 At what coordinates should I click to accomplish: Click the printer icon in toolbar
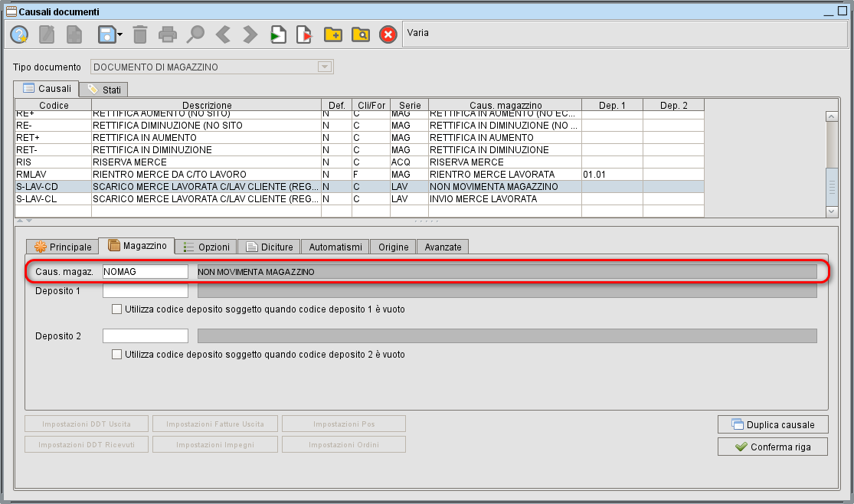click(167, 34)
